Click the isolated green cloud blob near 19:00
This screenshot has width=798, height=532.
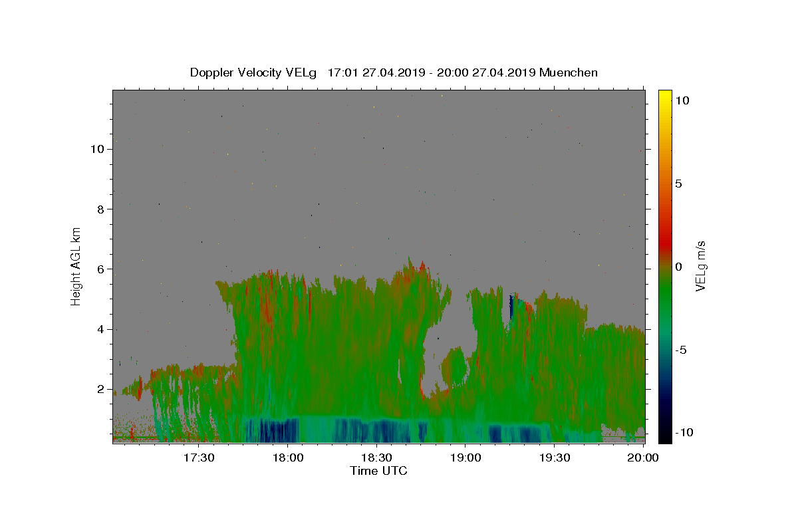click(x=456, y=367)
